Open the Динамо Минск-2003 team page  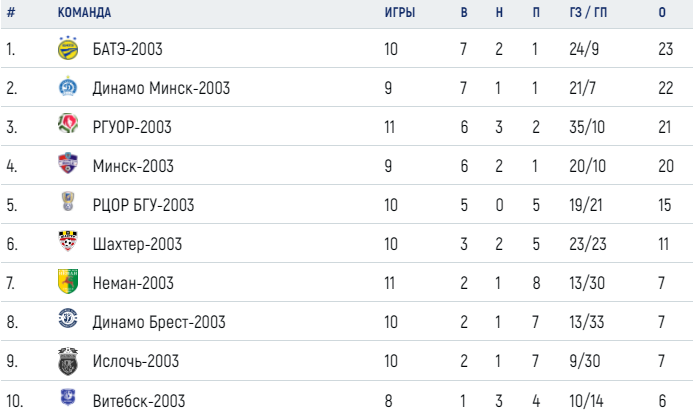(161, 88)
